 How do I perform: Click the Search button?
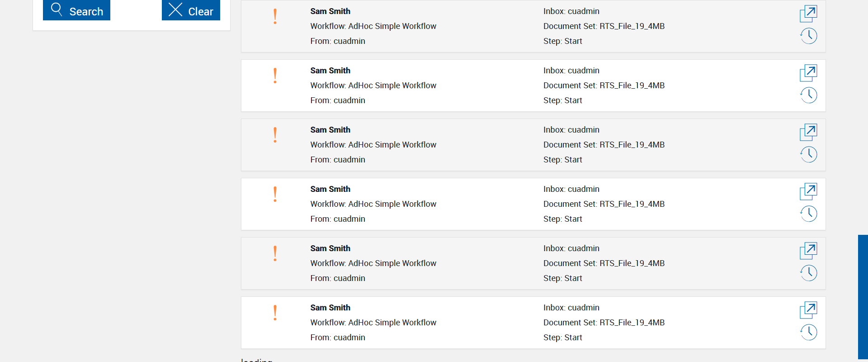76,10
